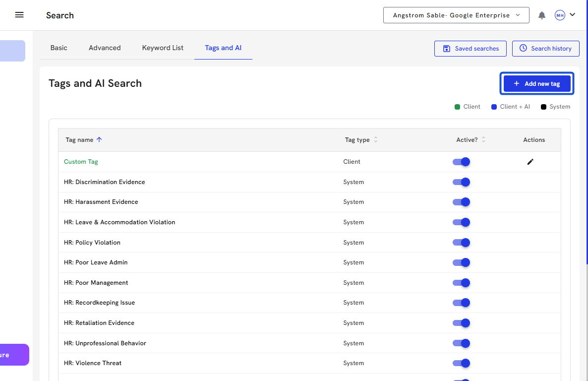
Task: Open the hamburger navigation menu
Action: [19, 15]
